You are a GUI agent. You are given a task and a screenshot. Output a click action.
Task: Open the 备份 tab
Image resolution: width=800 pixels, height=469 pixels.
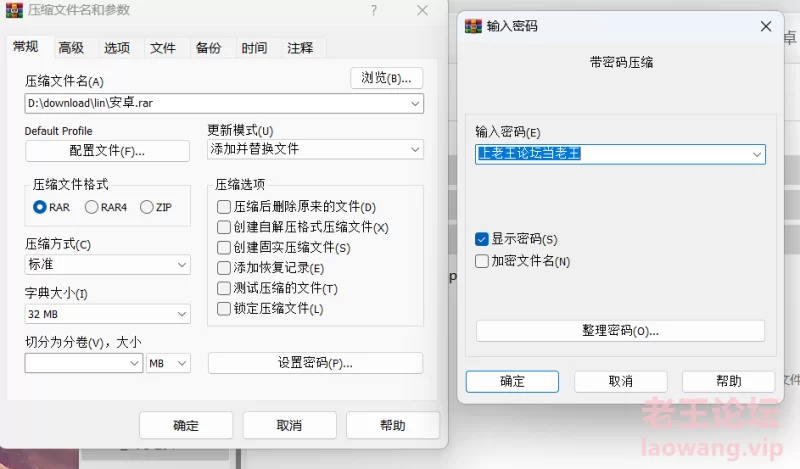click(x=208, y=47)
